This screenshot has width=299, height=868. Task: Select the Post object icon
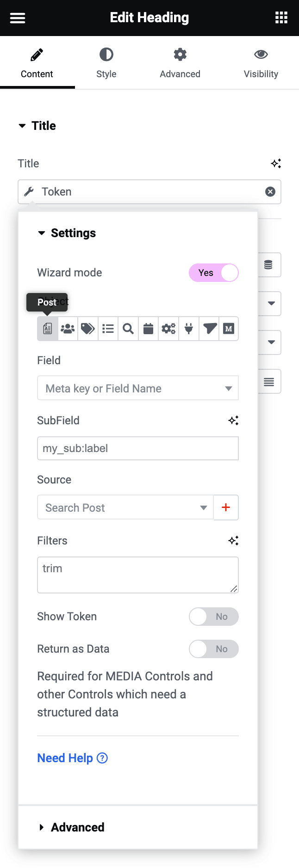click(x=48, y=329)
